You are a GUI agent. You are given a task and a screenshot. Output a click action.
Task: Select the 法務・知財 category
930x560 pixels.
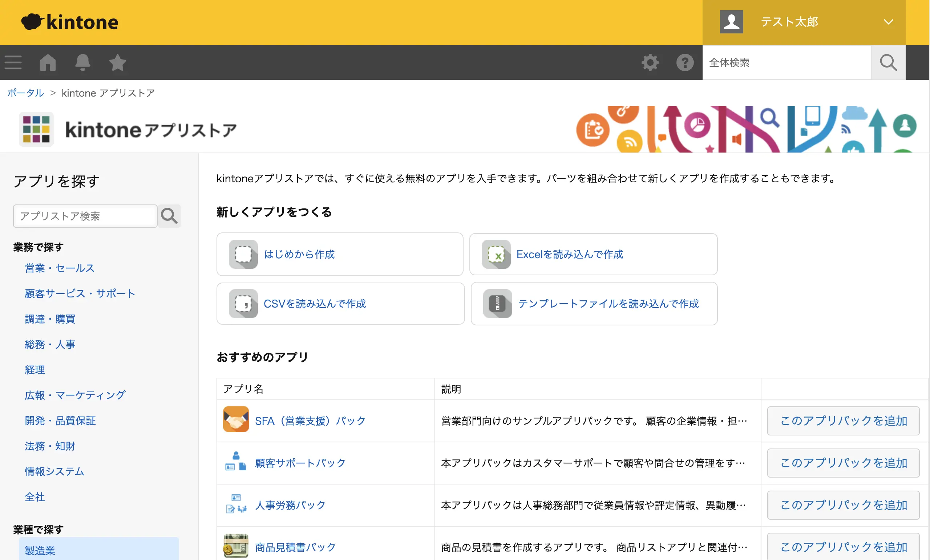coord(50,446)
